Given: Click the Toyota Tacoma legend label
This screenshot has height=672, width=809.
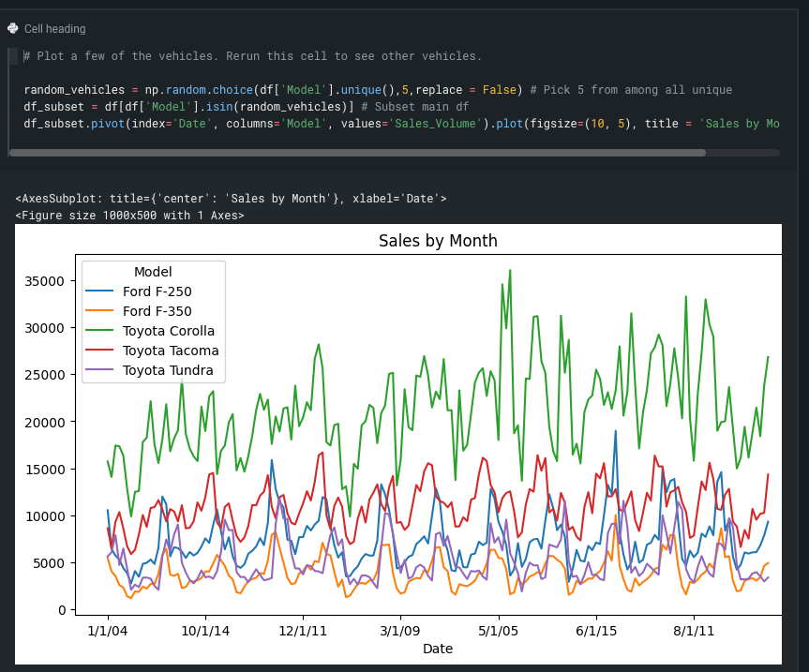Looking at the screenshot, I should point(171,351).
